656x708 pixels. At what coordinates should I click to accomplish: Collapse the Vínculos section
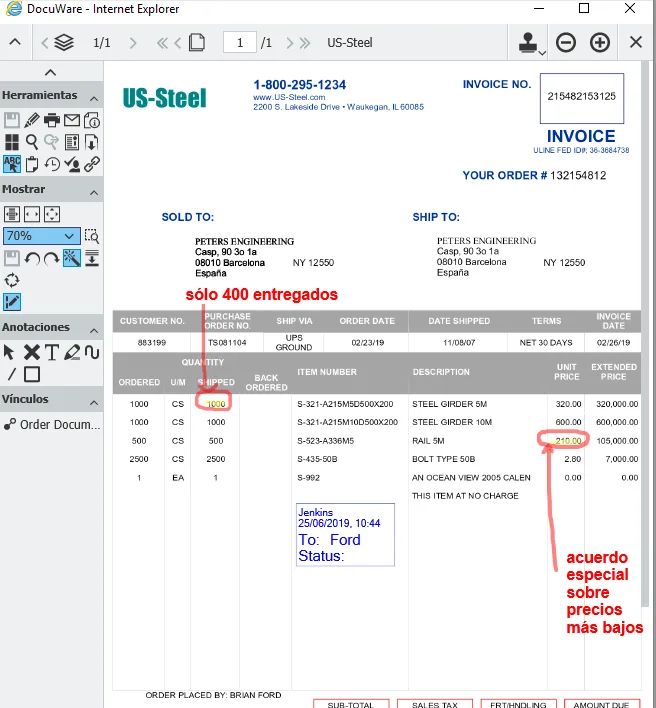coord(94,402)
